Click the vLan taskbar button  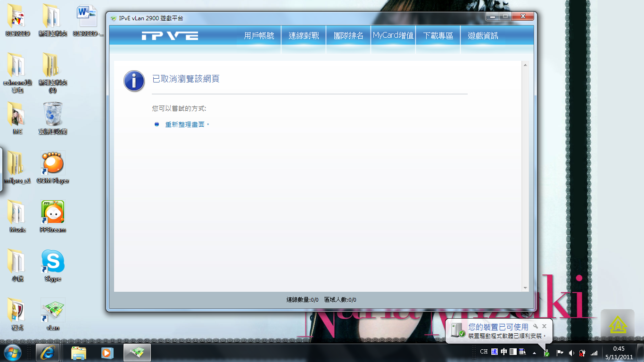point(137,353)
